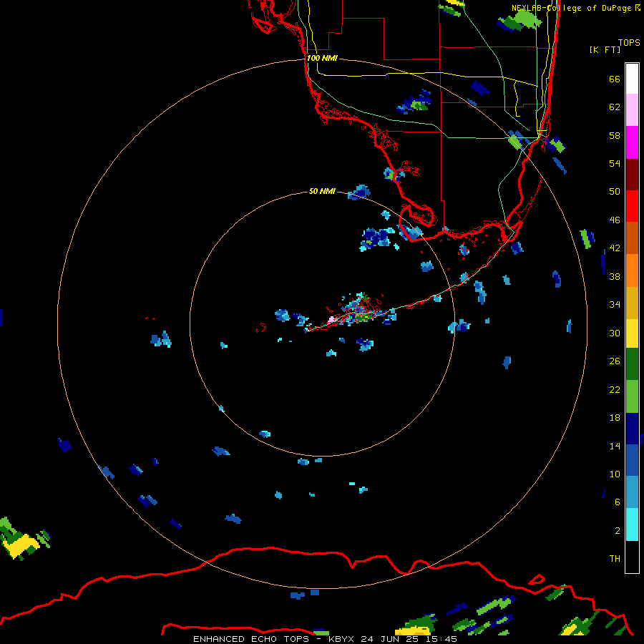The height and width of the screenshot is (644, 644).
Task: Click the [K FT] units label
Action: coord(605,49)
